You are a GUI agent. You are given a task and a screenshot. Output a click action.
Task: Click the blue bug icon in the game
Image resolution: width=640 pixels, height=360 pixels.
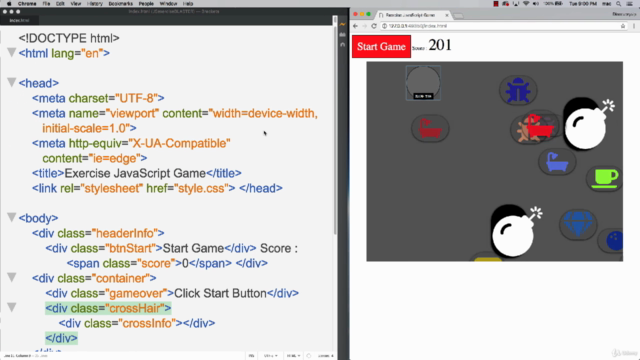[518, 90]
